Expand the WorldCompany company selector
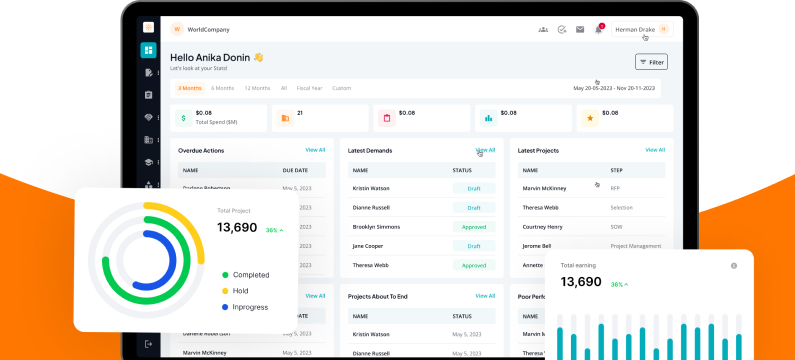Image resolution: width=795 pixels, height=360 pixels. pyautogui.click(x=200, y=29)
